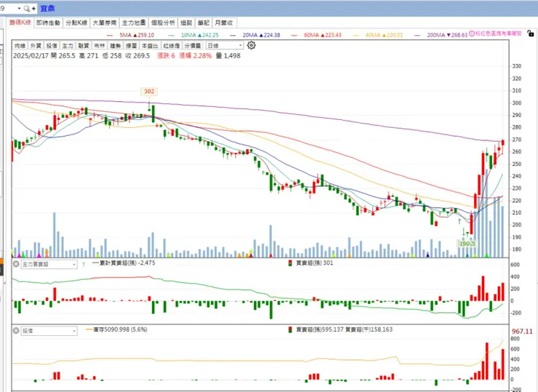Screen dimensions: 538x392
Task: Open the 日線 period dropdown
Action: [x=225, y=45]
